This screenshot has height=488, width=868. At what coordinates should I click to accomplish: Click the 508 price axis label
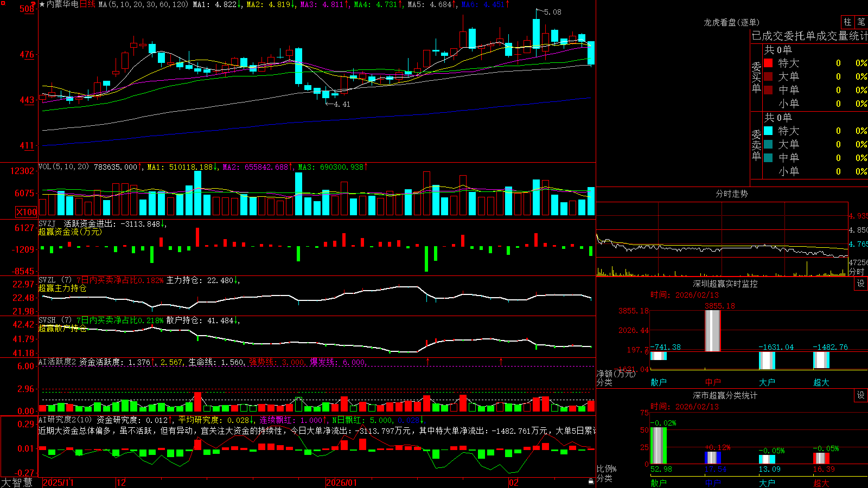coord(27,9)
